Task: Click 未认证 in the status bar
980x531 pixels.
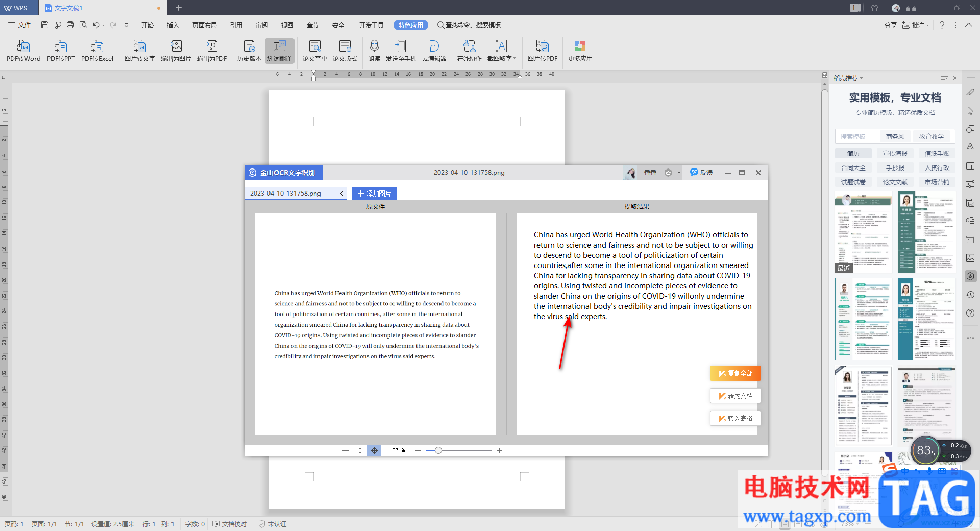Action: (x=273, y=524)
